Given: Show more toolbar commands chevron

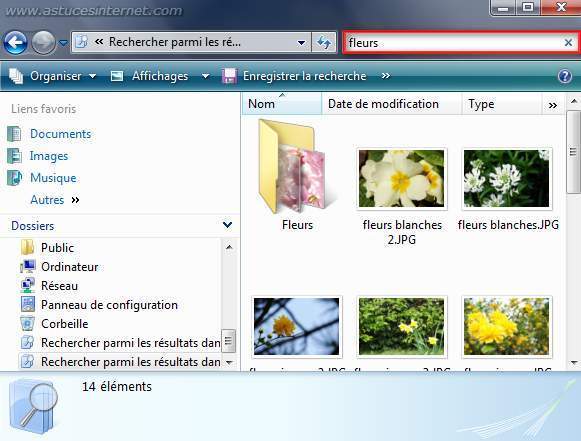Looking at the screenshot, I should coord(386,76).
